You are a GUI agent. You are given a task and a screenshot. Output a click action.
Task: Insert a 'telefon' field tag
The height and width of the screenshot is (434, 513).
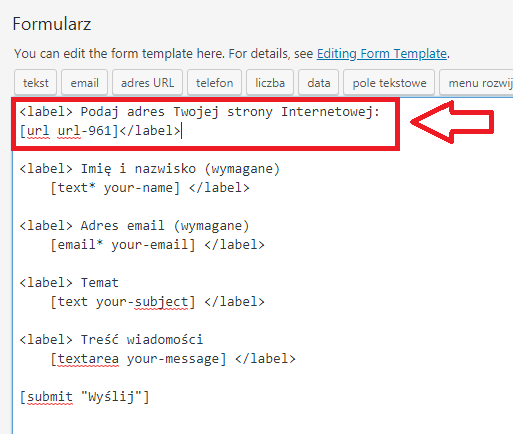(x=214, y=83)
